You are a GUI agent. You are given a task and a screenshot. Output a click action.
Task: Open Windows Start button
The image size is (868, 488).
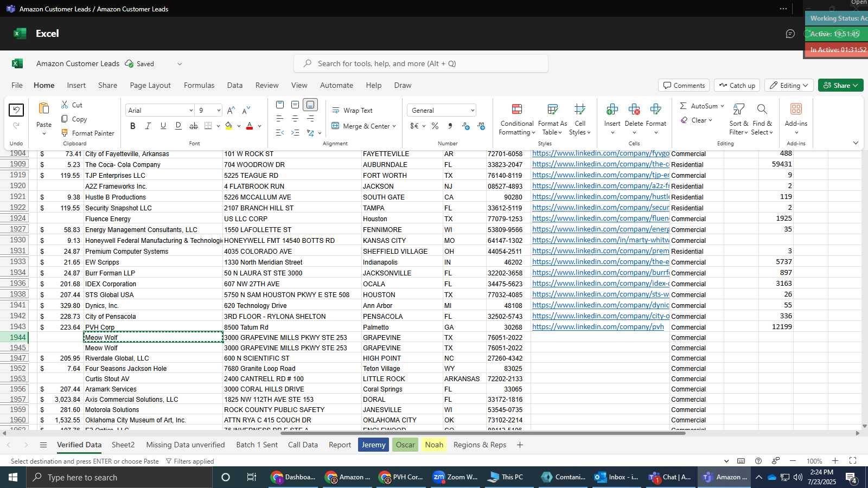pos(12,477)
